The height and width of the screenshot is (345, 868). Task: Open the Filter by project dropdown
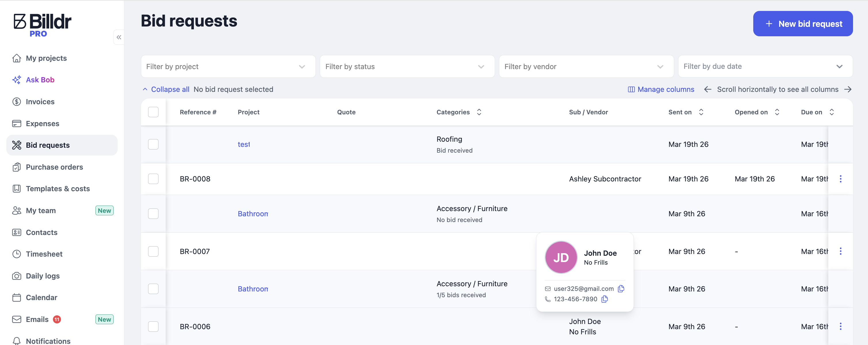tap(228, 67)
